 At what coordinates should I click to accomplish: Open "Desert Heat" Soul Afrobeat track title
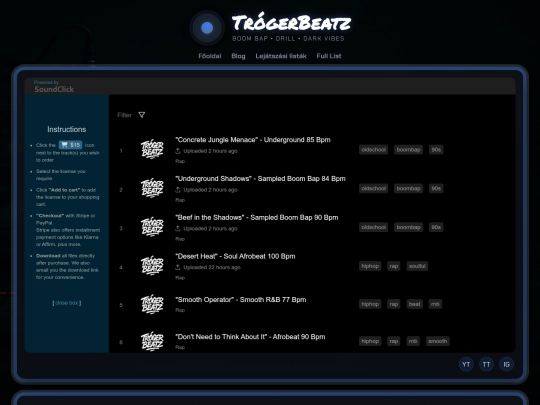[235, 257]
